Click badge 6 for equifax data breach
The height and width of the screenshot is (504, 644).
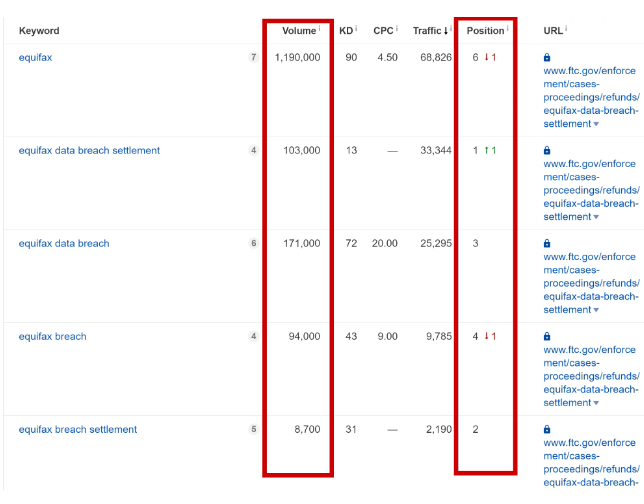click(x=253, y=243)
